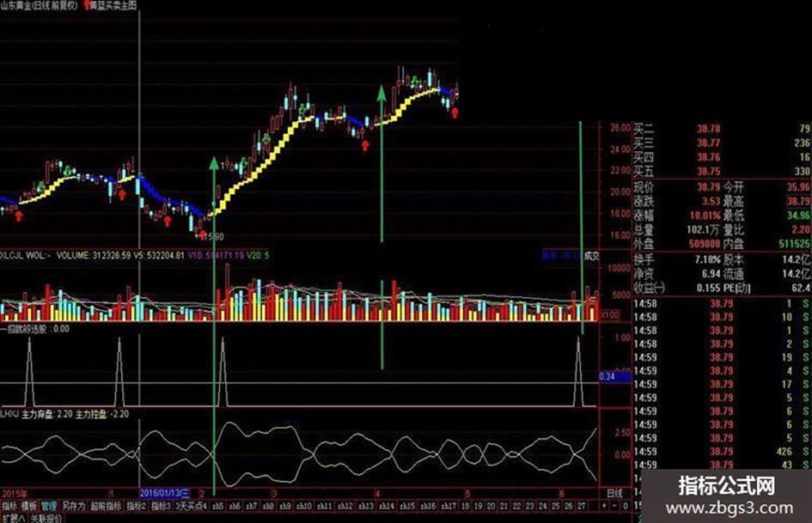Image resolution: width=812 pixels, height=523 pixels.
Task: Select the zb9 indicator tab
Action: [285, 506]
